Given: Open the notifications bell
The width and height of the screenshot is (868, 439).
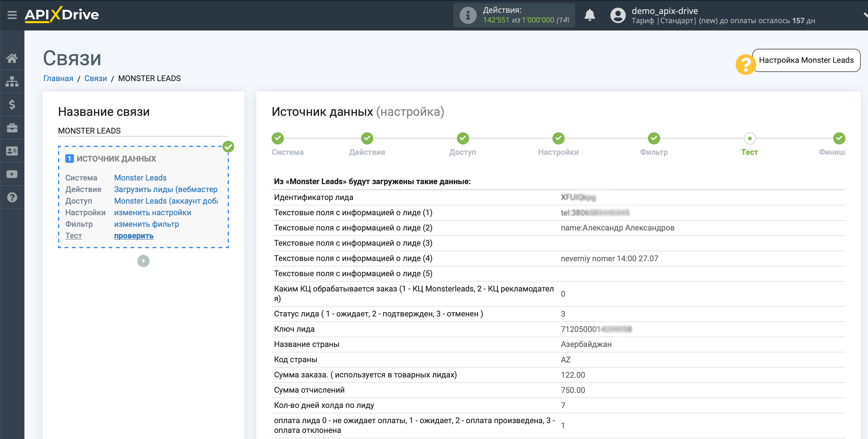Looking at the screenshot, I should [590, 16].
